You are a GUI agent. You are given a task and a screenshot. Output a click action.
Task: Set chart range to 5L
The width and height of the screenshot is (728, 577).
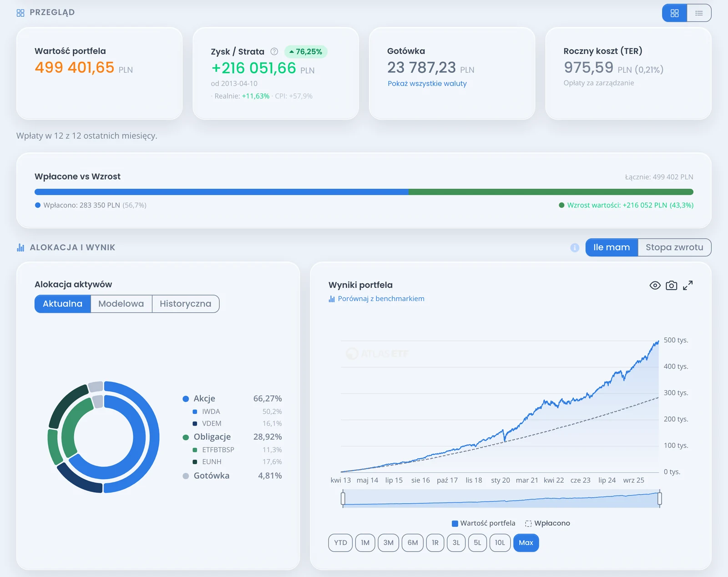pos(477,543)
